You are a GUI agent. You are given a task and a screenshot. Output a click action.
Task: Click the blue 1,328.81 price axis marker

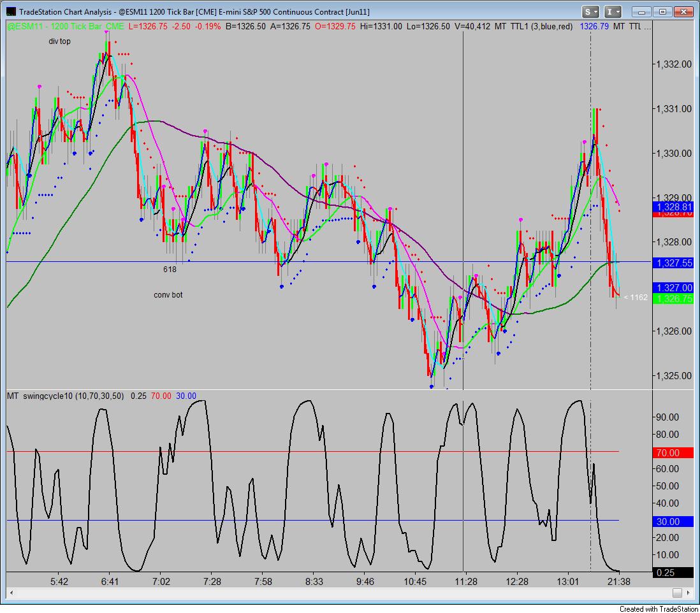pyautogui.click(x=673, y=207)
